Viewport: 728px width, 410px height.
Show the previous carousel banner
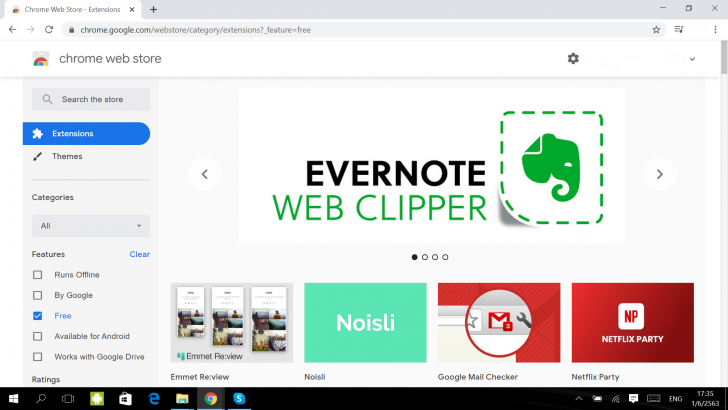pyautogui.click(x=205, y=174)
